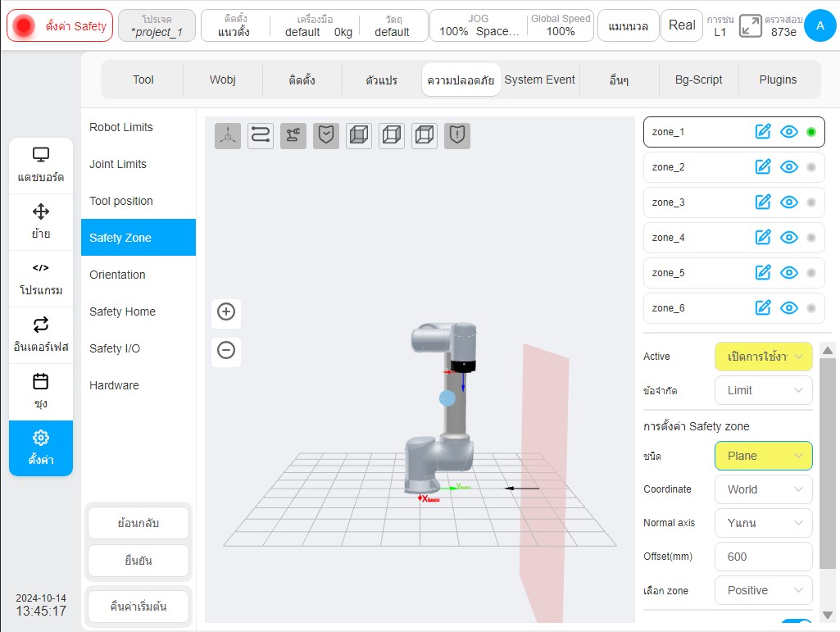Click the green status dot of zone_1

tap(811, 132)
